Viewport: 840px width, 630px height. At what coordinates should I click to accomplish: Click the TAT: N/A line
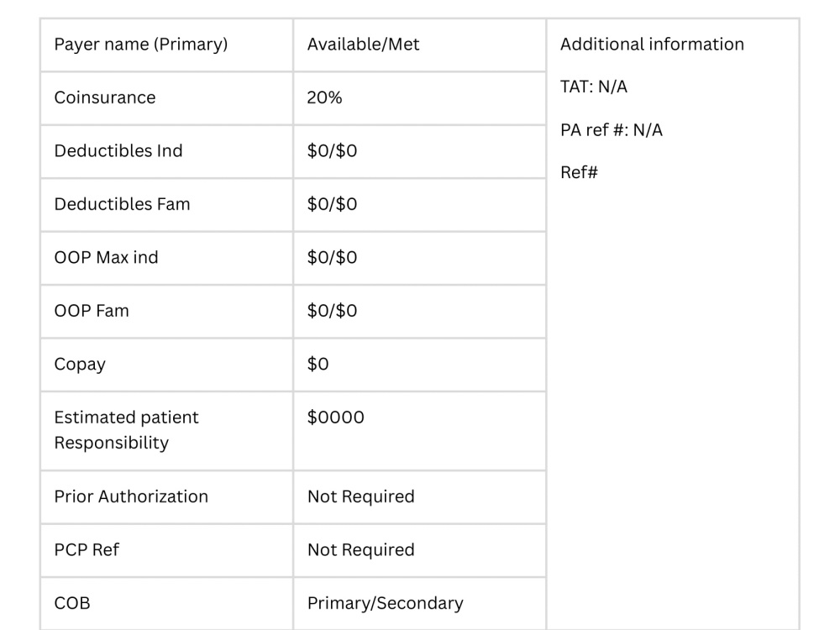[594, 87]
